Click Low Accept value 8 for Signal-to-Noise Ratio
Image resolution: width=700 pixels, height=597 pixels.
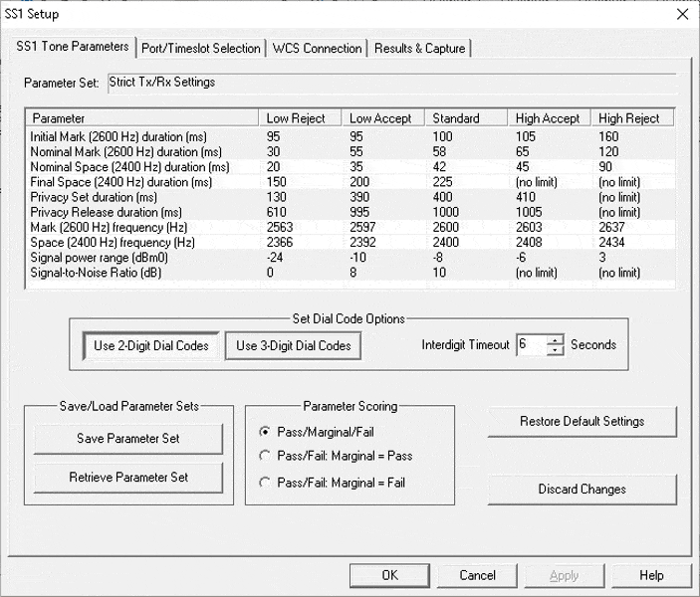pyautogui.click(x=353, y=273)
